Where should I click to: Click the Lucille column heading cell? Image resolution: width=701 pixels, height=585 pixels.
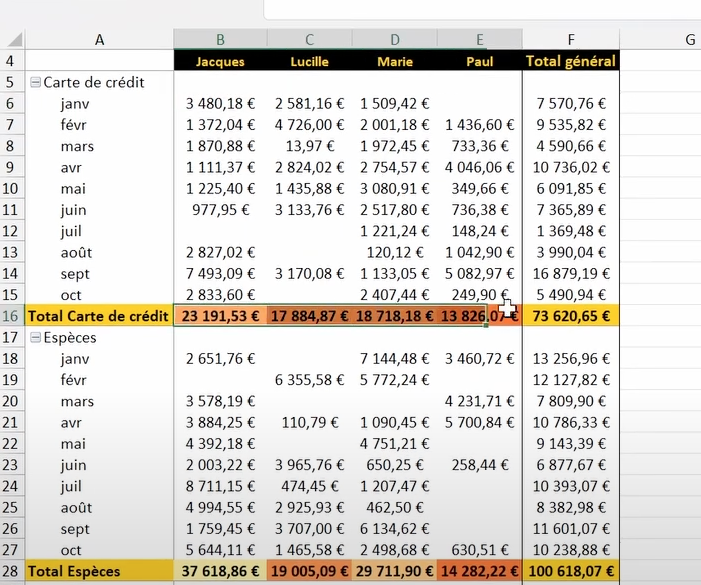pyautogui.click(x=309, y=61)
